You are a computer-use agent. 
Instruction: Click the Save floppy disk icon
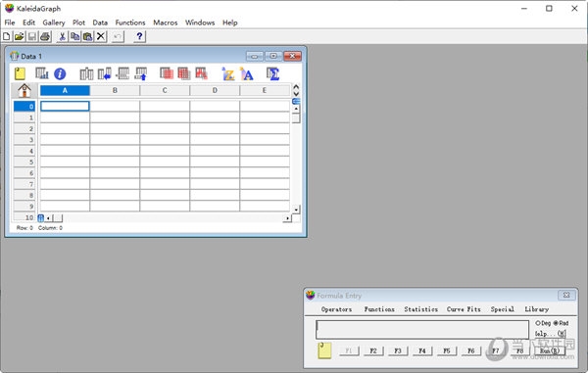(x=32, y=36)
